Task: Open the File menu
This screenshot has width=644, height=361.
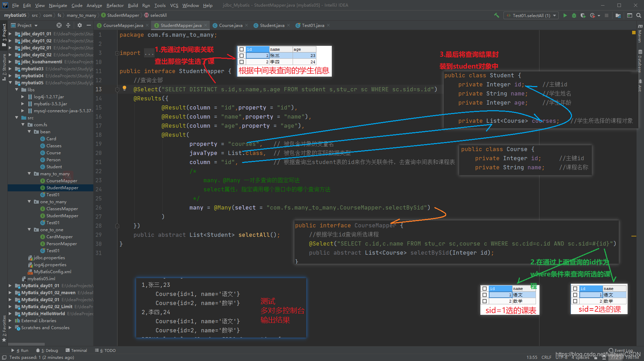Action: [15, 5]
